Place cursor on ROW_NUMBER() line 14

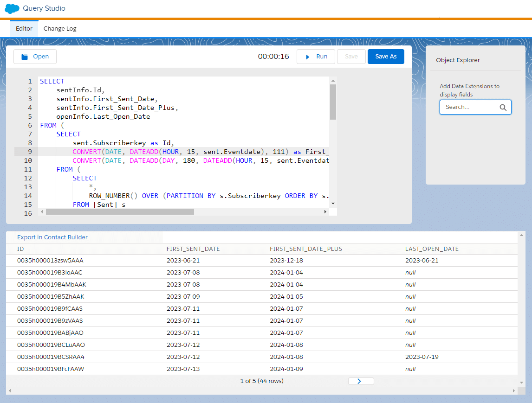pyautogui.click(x=209, y=196)
